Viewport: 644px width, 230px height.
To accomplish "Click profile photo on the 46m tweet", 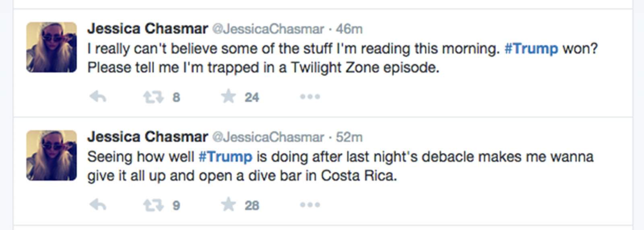I will [x=52, y=47].
